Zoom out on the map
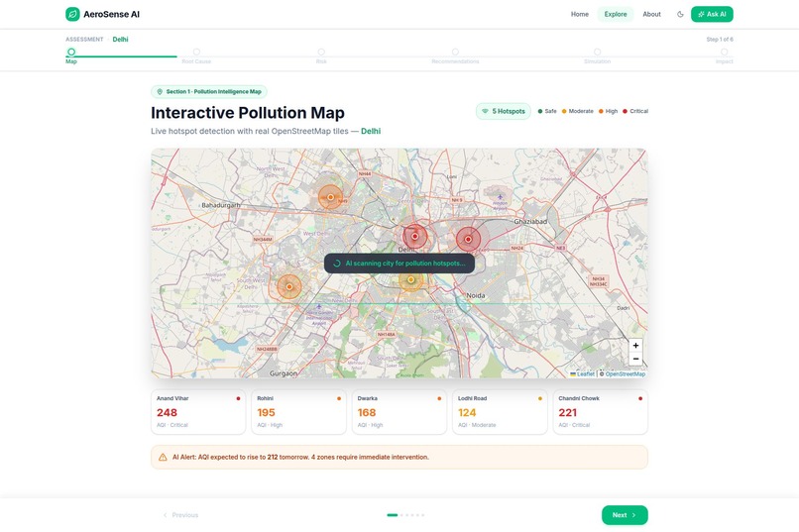 tap(635, 359)
